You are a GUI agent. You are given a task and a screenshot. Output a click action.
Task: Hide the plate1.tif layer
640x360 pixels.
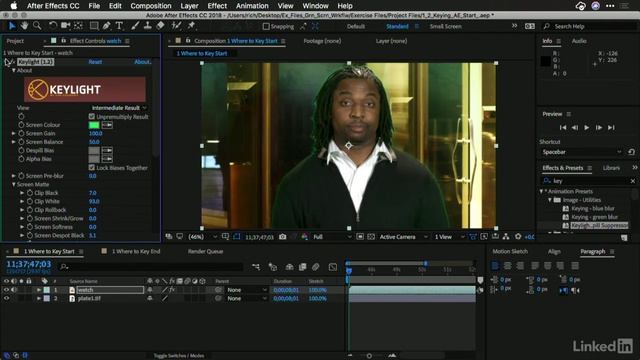[x=6, y=298]
